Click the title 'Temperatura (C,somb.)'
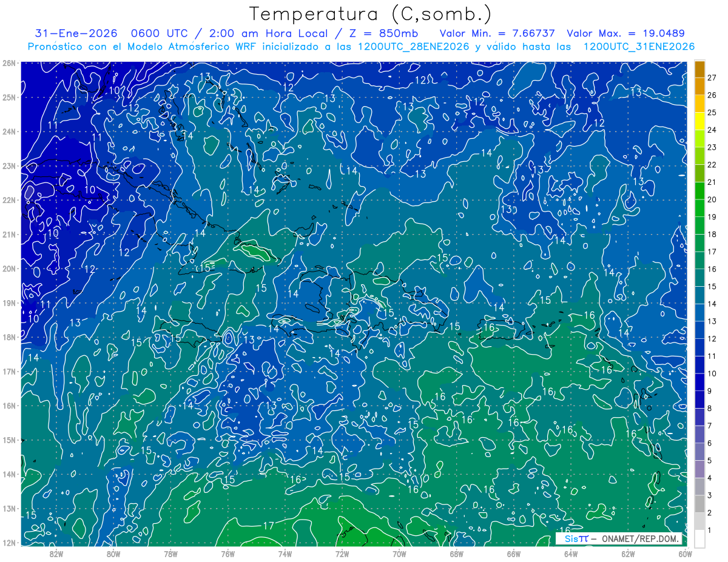 click(x=371, y=14)
